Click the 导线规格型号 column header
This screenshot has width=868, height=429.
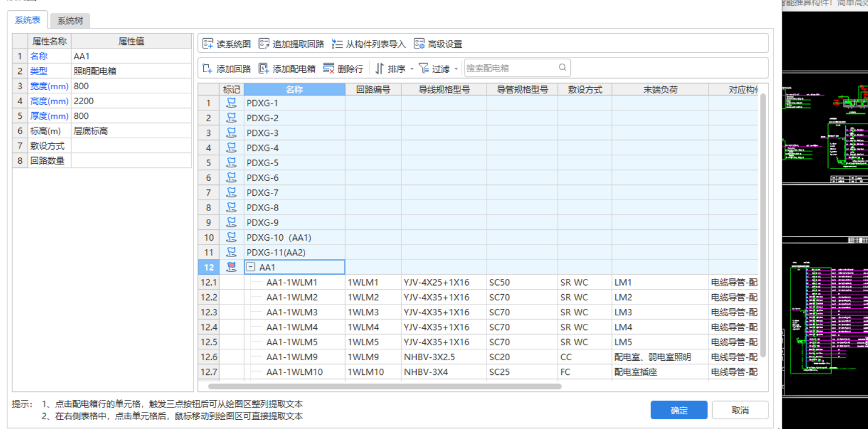pos(444,89)
